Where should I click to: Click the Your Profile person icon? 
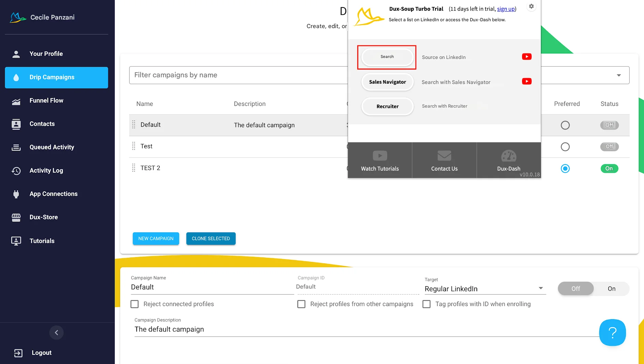16,54
